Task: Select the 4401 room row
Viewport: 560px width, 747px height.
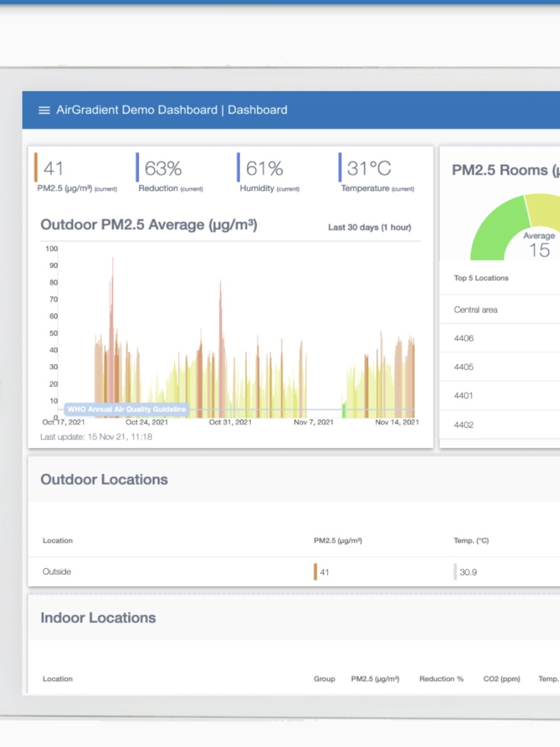Action: [x=500, y=395]
